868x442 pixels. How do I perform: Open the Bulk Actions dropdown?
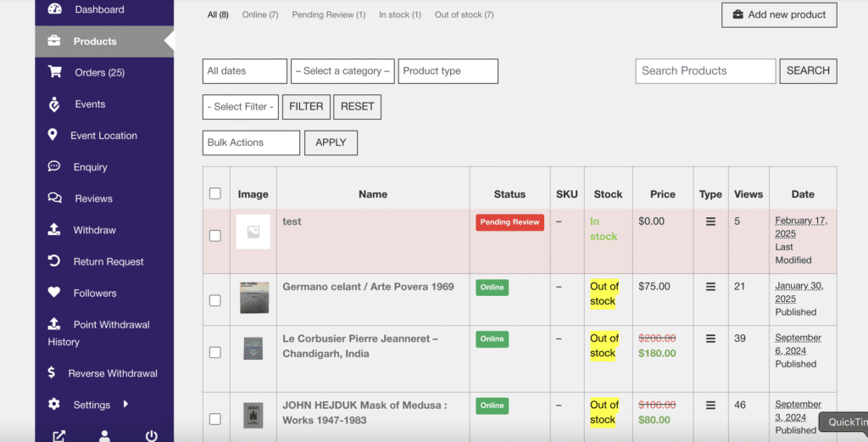pyautogui.click(x=251, y=143)
